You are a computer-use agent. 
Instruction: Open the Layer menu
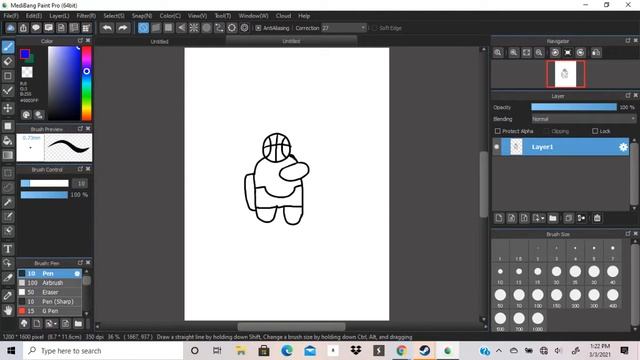[59, 16]
